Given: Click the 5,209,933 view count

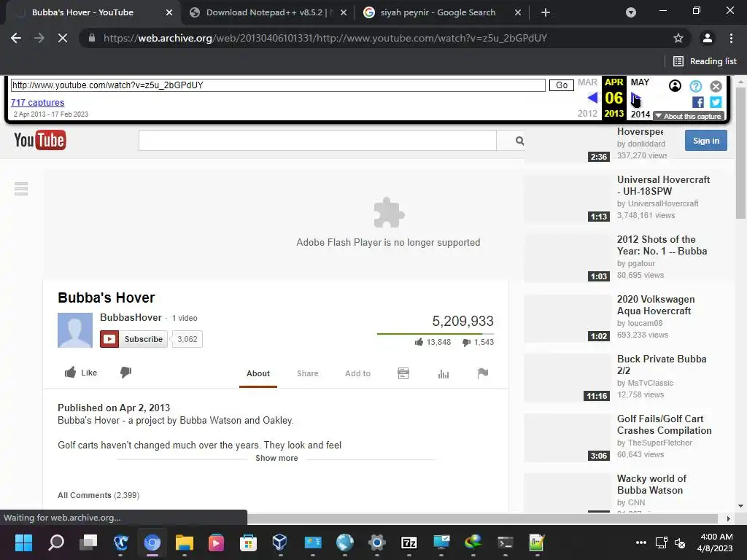Looking at the screenshot, I should (462, 321).
